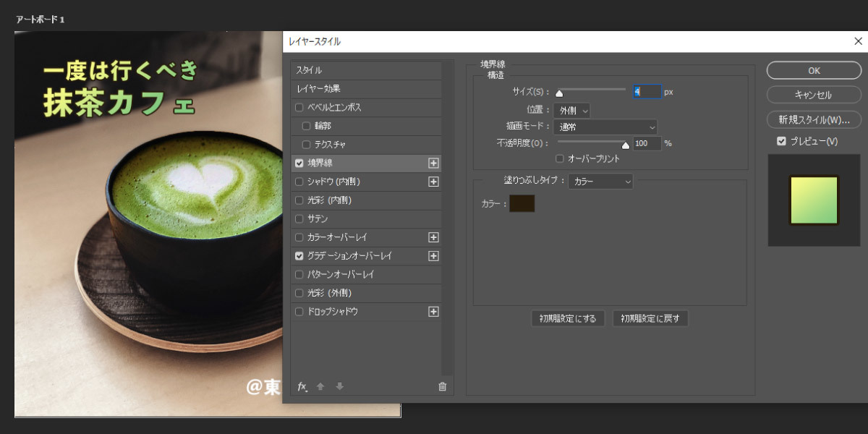The image size is (868, 434).
Task: Open the 塗りつぶしタイプ dropdown showing カラー
Action: (600, 181)
